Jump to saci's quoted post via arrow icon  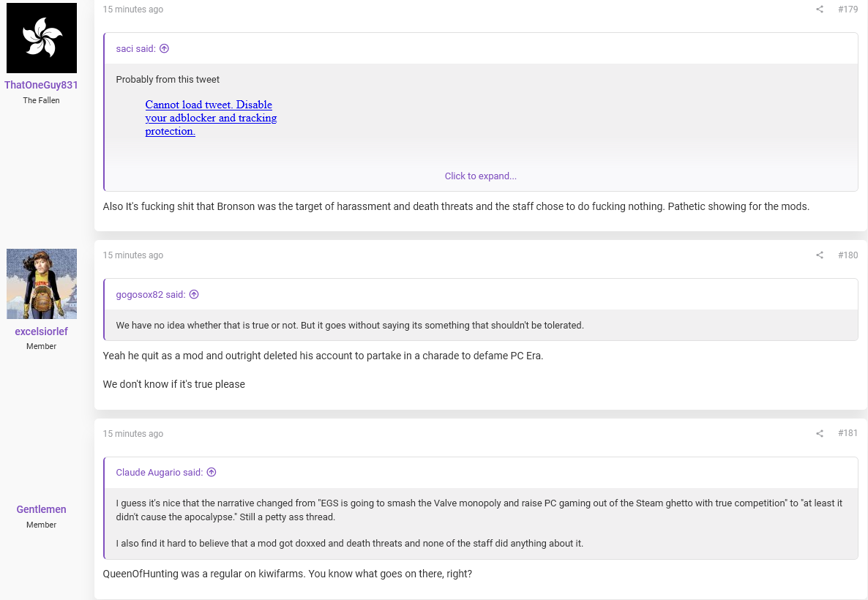point(164,49)
